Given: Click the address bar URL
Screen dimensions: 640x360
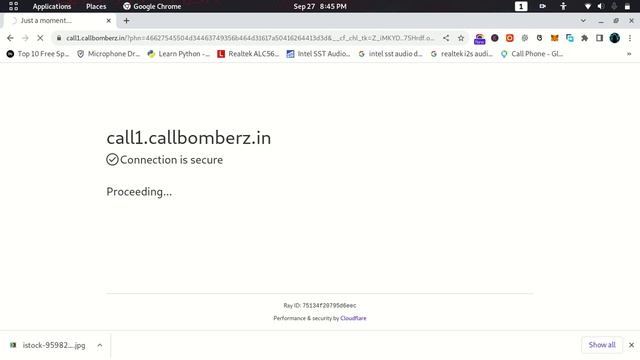Looking at the screenshot, I should point(250,38).
